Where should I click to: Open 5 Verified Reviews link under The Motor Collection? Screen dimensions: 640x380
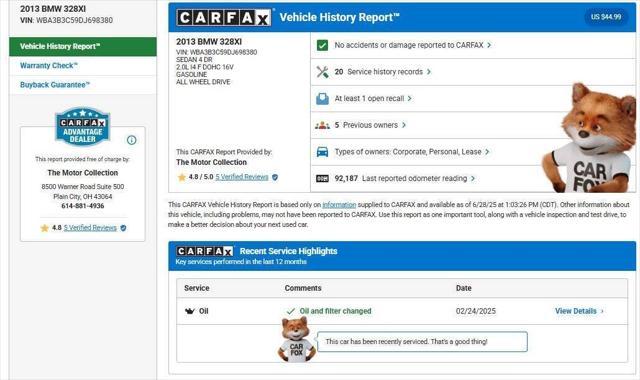click(x=242, y=177)
